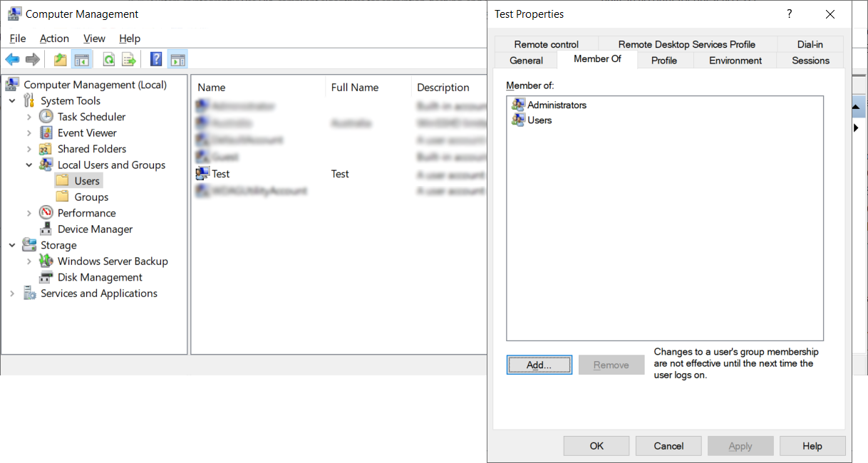Click the Apply button
Screen dimensions: 868x463
pos(740,446)
